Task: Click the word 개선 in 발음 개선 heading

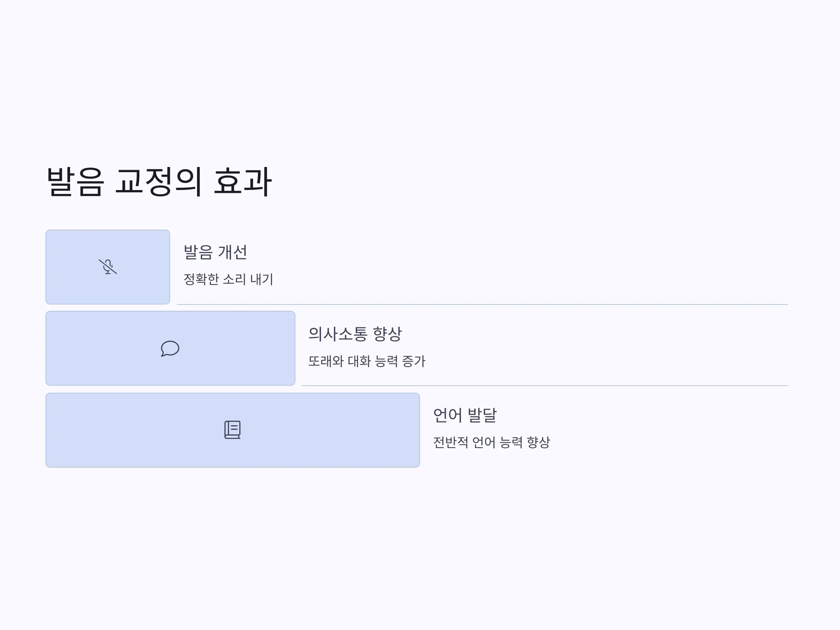Action: [233, 252]
